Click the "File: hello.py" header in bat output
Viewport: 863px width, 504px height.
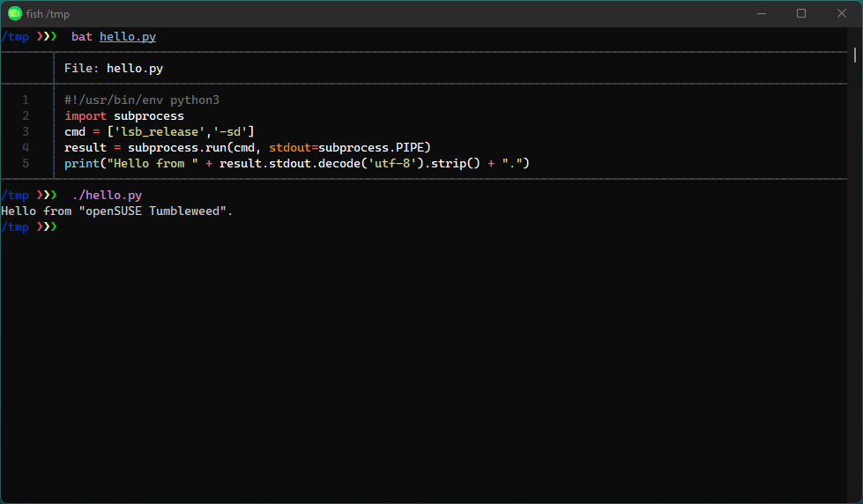click(114, 68)
